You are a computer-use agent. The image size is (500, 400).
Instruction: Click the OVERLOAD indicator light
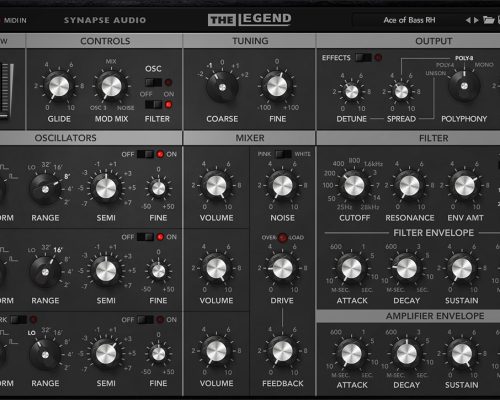tap(282, 238)
